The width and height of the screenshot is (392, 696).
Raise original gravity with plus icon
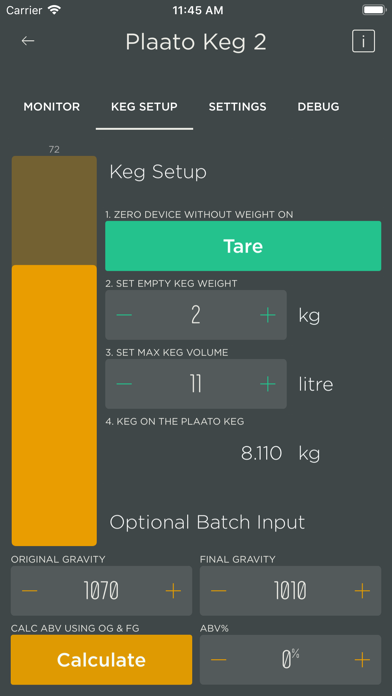173,591
